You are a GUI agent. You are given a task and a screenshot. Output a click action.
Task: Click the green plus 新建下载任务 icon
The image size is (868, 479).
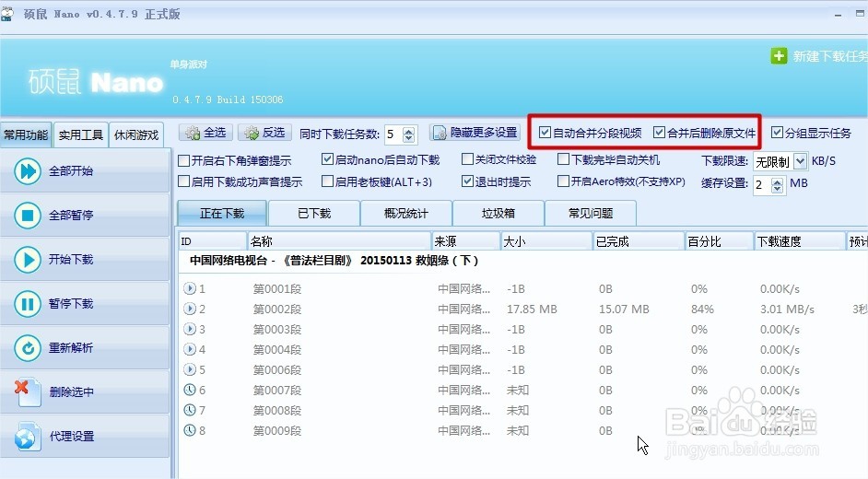(x=779, y=56)
